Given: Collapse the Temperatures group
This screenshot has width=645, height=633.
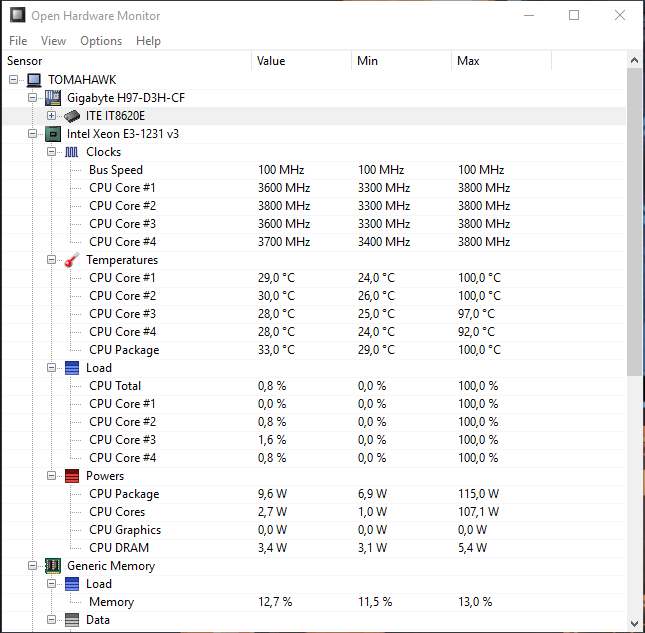Looking at the screenshot, I should click(x=51, y=260).
